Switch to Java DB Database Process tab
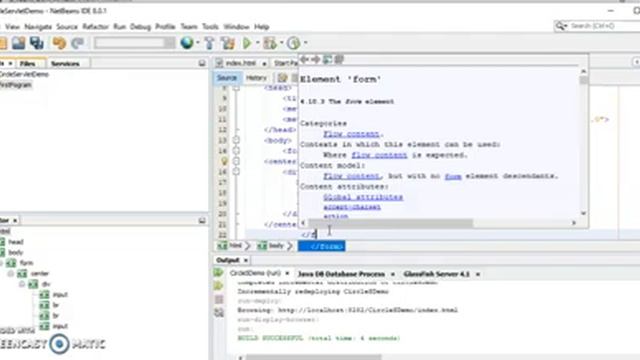The width and height of the screenshot is (640, 360). (x=341, y=274)
